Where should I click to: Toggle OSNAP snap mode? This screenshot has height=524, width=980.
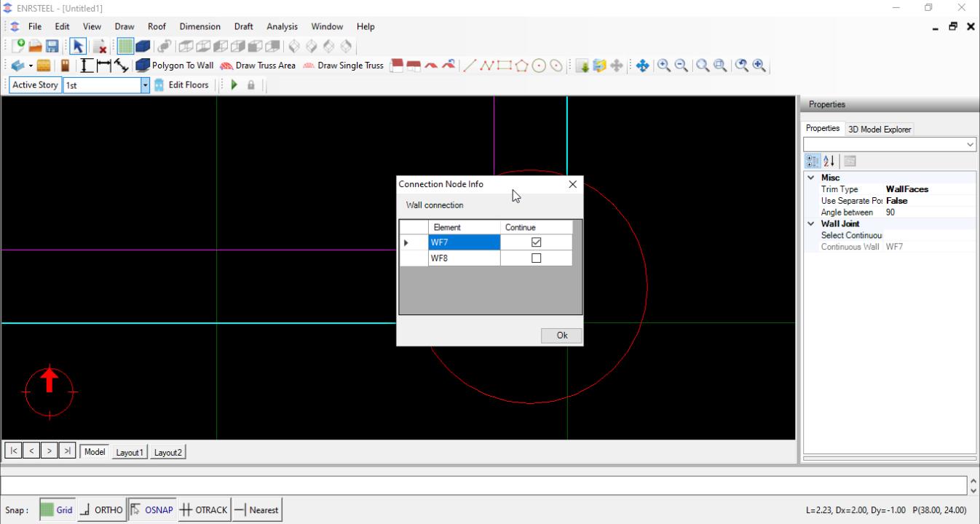coord(152,510)
